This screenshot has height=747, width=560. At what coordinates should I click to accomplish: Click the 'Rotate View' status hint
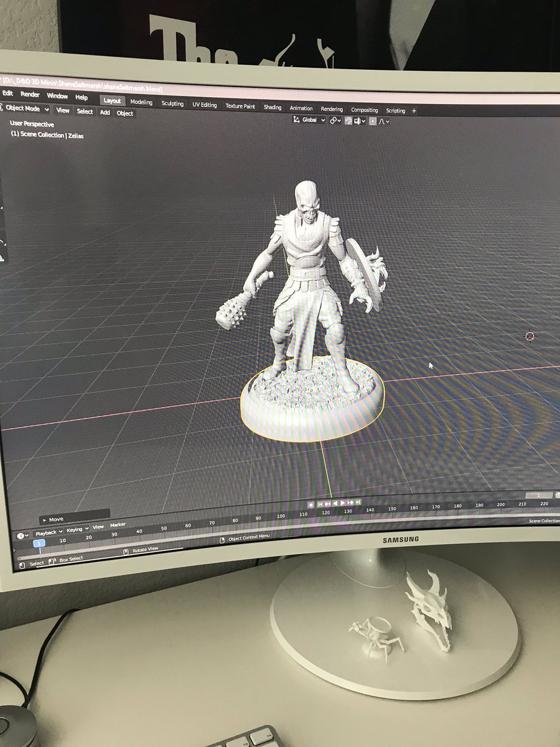tap(145, 550)
